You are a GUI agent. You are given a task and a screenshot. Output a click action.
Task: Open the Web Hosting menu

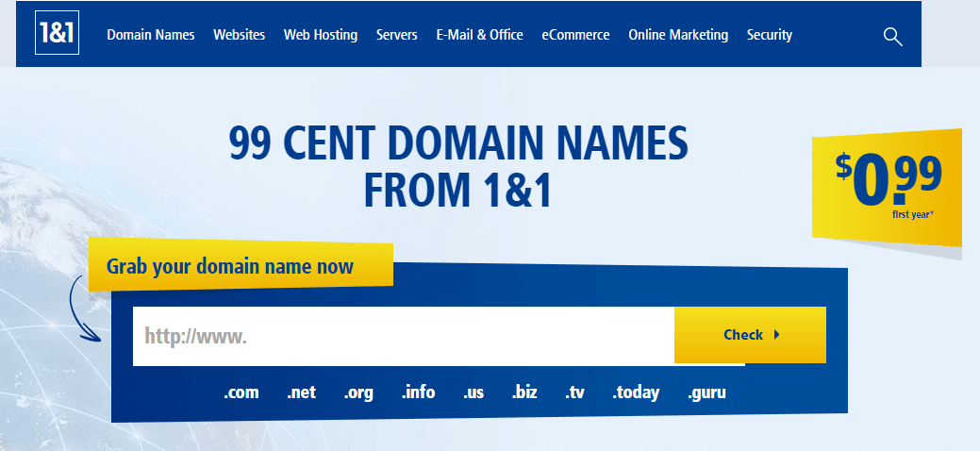(x=321, y=35)
